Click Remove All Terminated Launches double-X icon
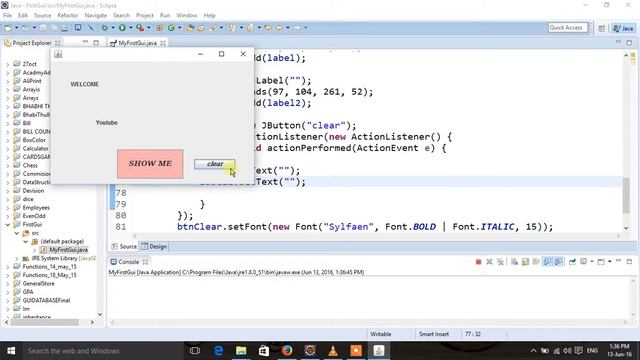The width and height of the screenshot is (640, 360). [x=500, y=262]
